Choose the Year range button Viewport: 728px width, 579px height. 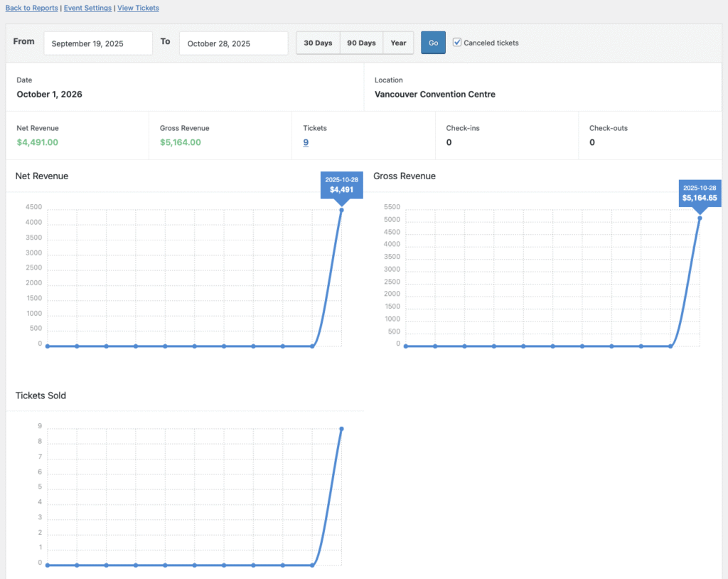[398, 43]
